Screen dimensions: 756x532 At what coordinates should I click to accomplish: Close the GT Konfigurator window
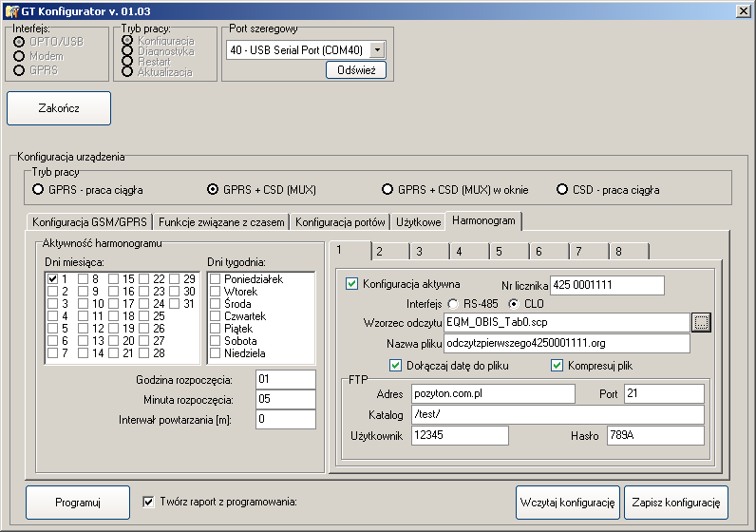[x=744, y=10]
